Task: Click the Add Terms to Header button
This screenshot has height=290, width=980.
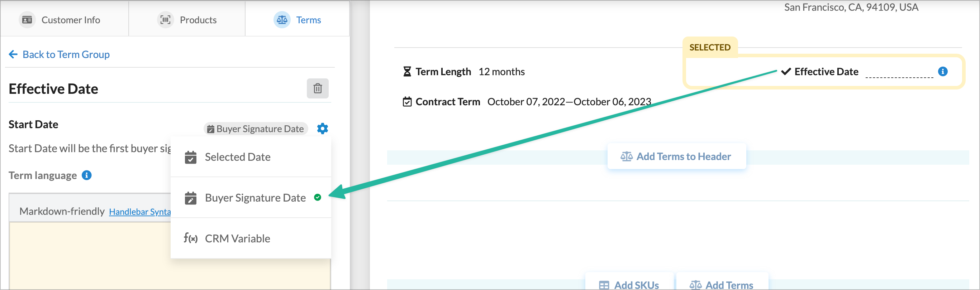Action: [676, 156]
